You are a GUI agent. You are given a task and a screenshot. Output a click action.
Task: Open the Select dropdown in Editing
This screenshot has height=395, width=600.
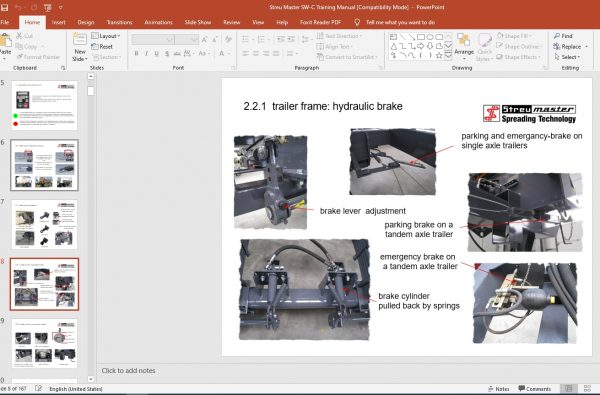567,57
